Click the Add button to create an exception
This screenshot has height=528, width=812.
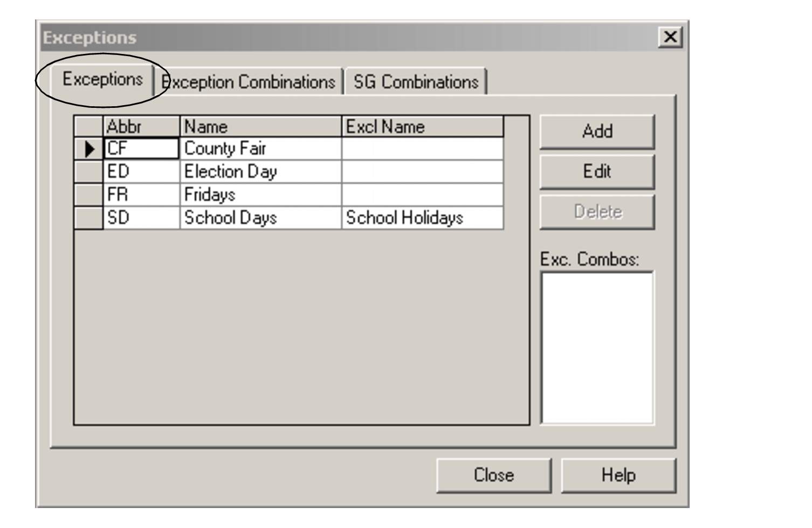pyautogui.click(x=596, y=132)
